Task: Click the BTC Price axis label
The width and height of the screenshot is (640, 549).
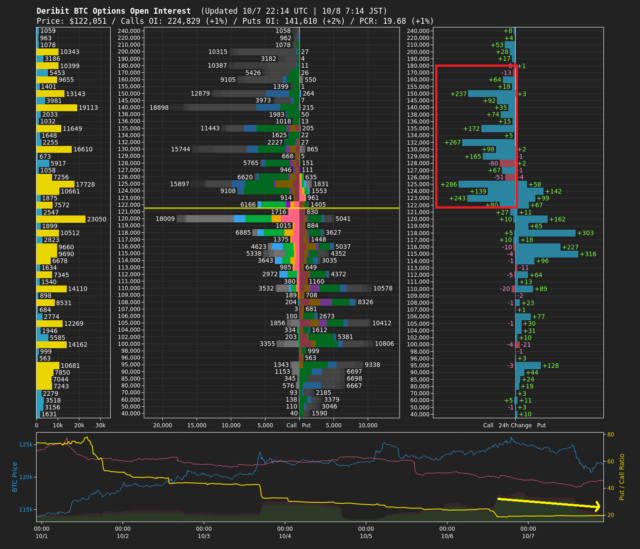Action: tap(17, 474)
